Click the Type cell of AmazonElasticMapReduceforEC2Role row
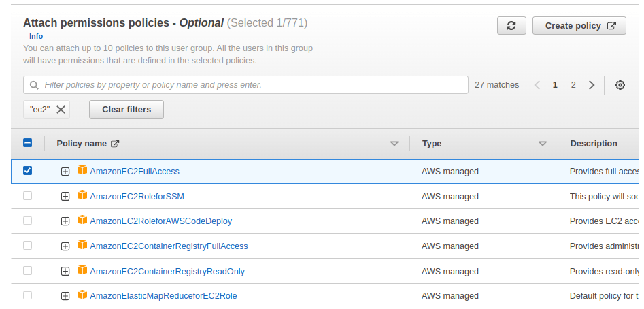Image resolution: width=644 pixels, height=309 pixels. click(450, 296)
